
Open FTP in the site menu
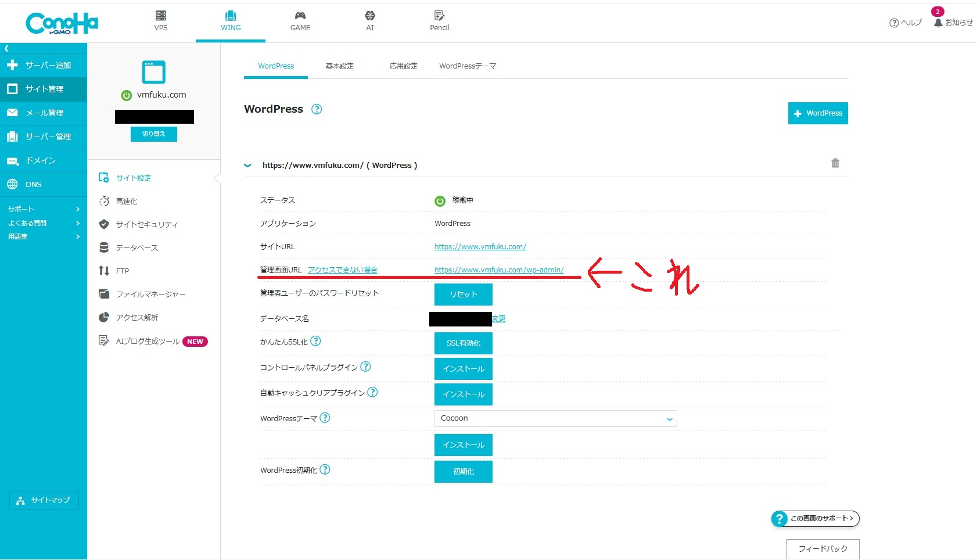122,271
